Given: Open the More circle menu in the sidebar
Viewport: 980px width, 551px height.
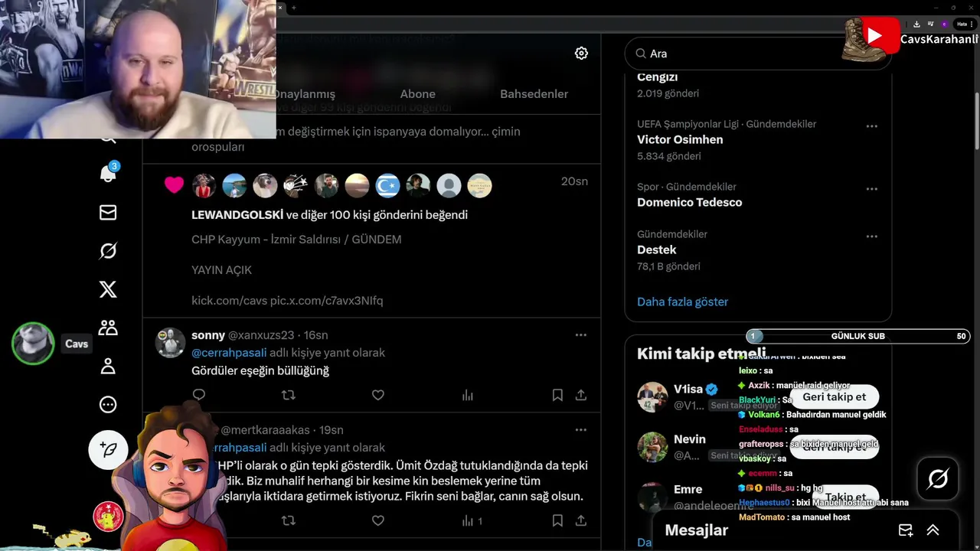Looking at the screenshot, I should (x=108, y=404).
